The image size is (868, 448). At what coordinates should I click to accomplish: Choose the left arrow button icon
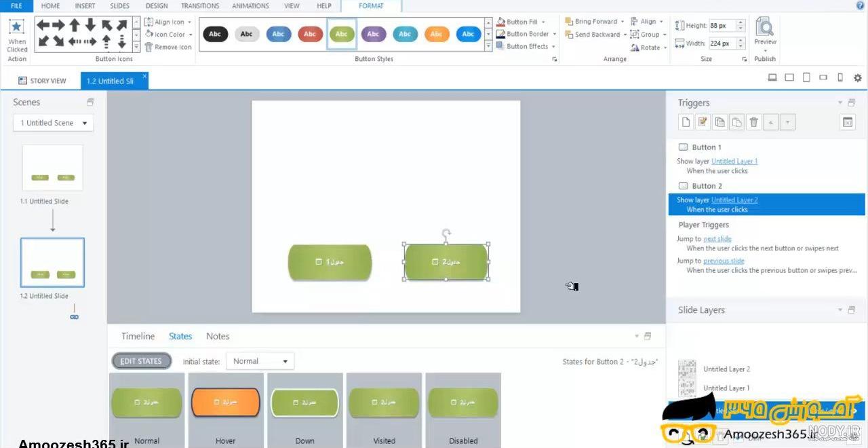click(43, 25)
